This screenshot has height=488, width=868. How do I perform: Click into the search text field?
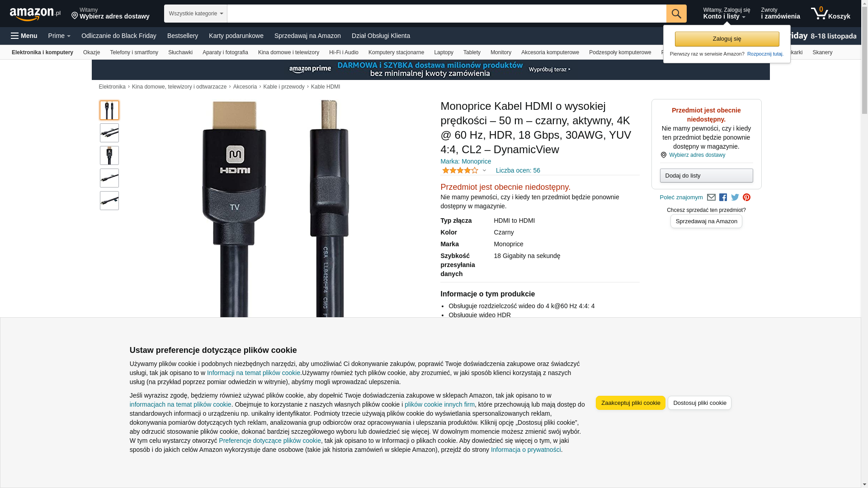447,14
